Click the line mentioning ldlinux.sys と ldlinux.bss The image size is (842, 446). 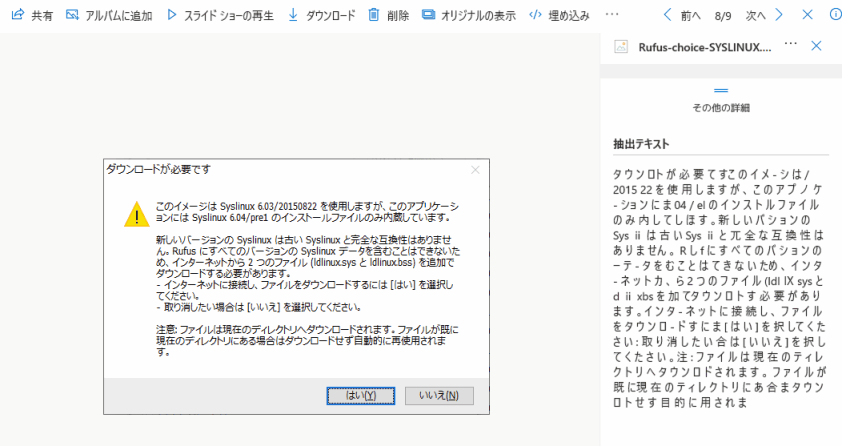(x=305, y=262)
